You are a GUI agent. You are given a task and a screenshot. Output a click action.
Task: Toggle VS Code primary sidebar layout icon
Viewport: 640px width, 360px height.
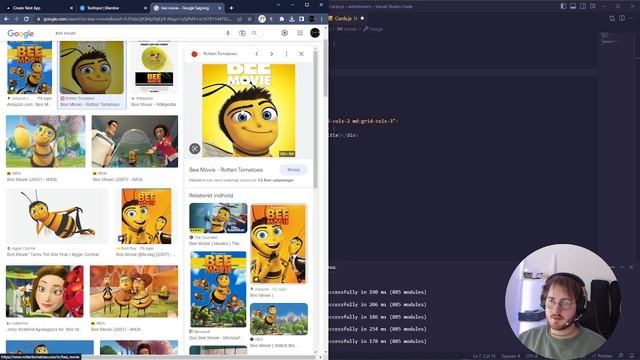(563, 6)
